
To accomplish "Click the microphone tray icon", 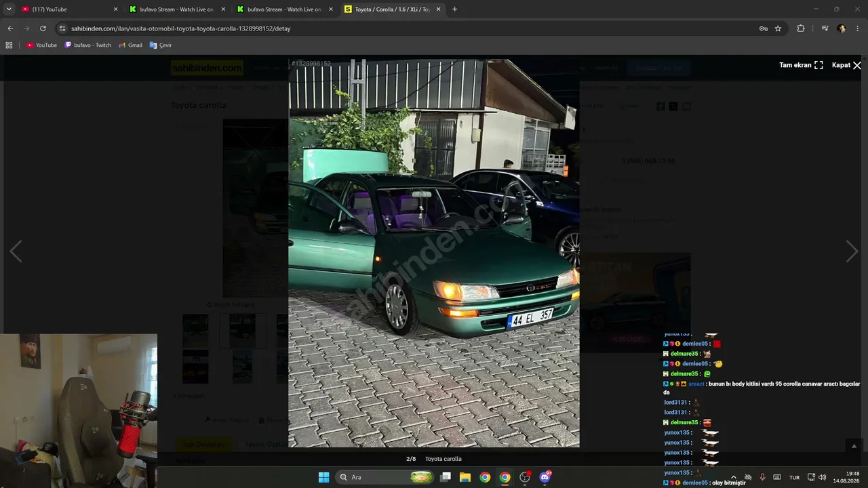I will click(762, 477).
